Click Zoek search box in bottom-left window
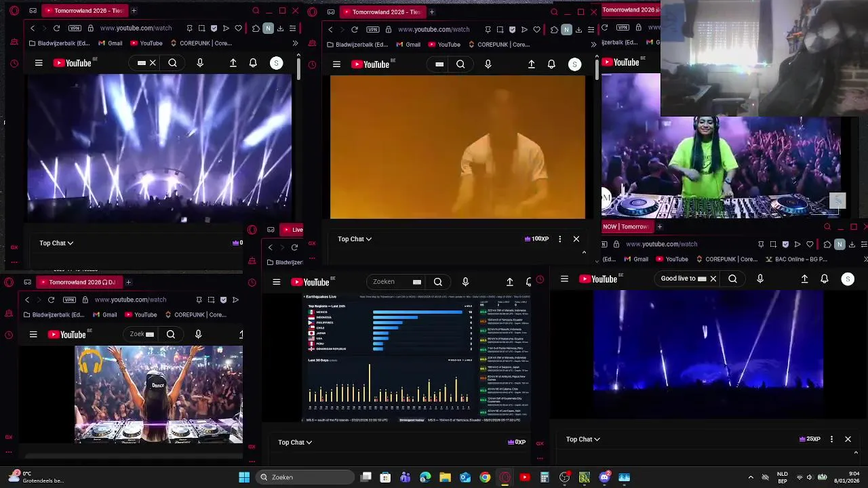Image resolution: width=868 pixels, height=488 pixels. [142, 334]
